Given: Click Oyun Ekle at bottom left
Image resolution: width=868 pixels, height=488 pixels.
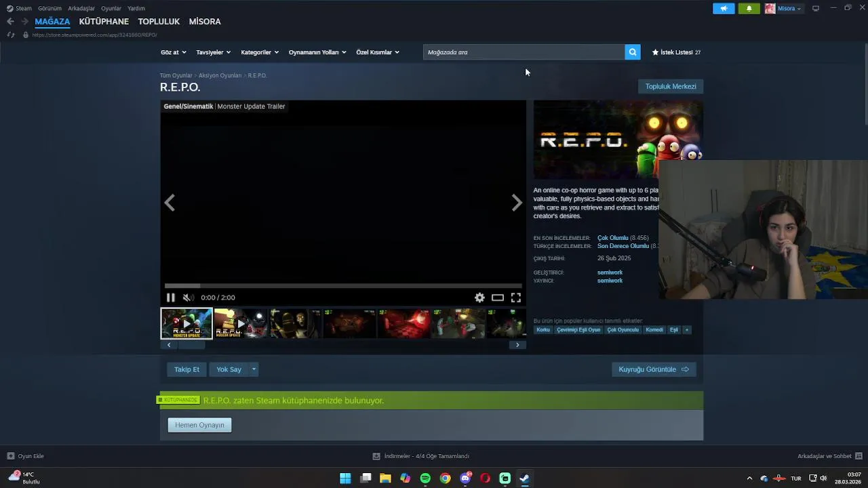Looking at the screenshot, I should [x=26, y=456].
